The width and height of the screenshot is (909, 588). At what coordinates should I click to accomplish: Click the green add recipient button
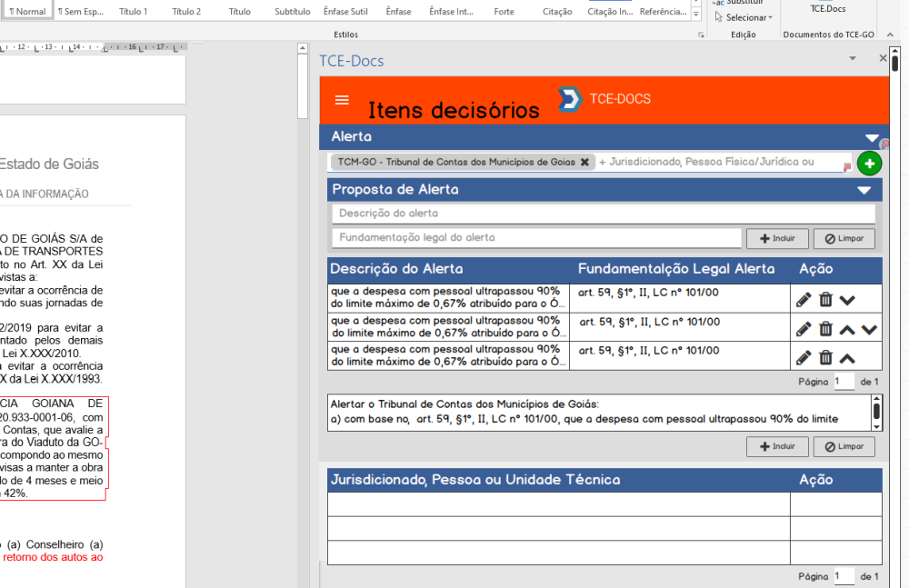869,164
